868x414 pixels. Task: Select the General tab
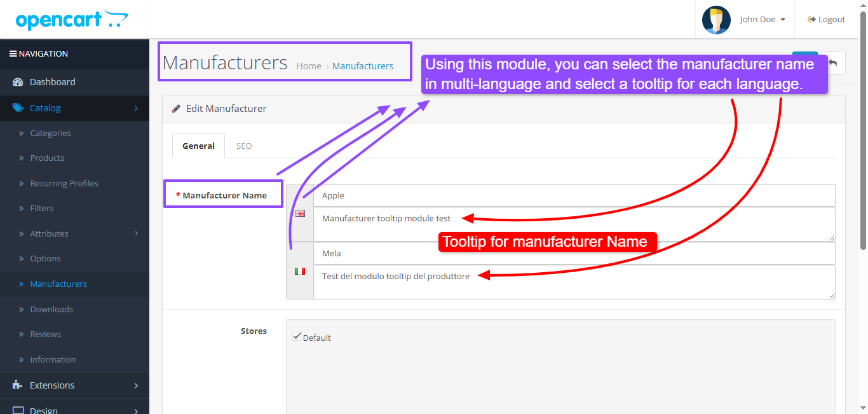coord(198,146)
